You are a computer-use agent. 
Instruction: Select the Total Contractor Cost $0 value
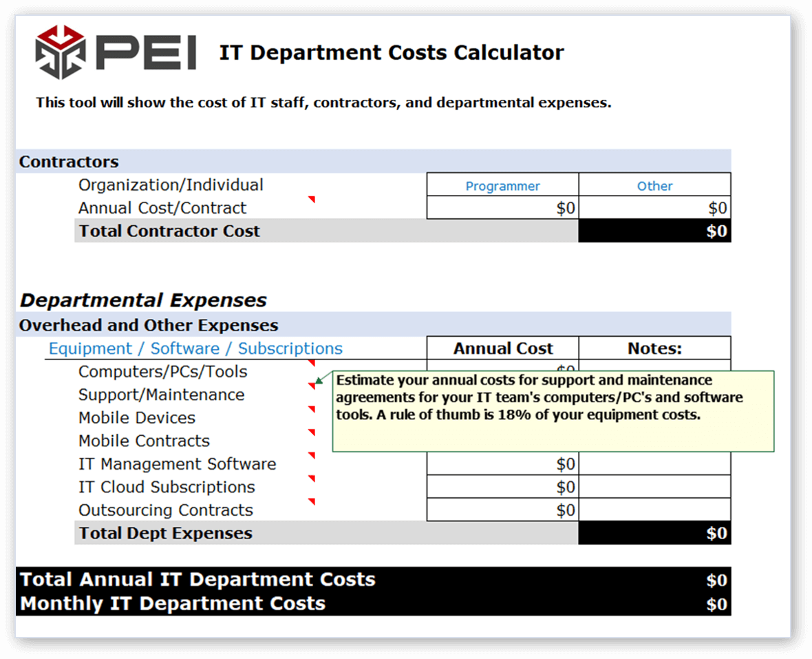(x=654, y=231)
